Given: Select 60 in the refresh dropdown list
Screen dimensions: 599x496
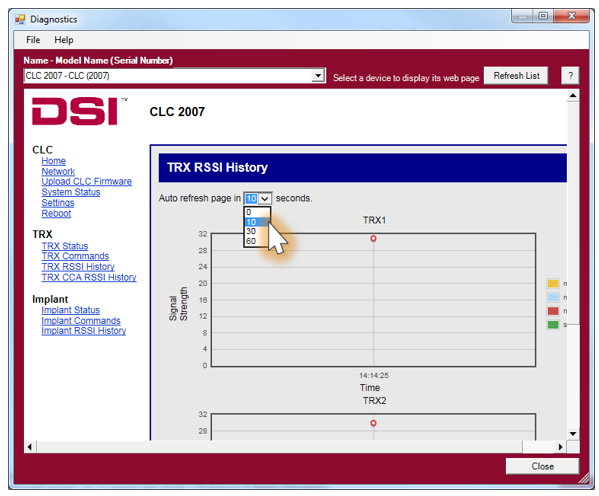Looking at the screenshot, I should coord(257,241).
